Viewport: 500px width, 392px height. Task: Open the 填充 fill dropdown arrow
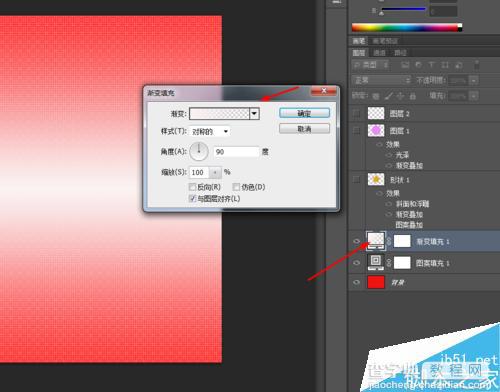pos(474,96)
